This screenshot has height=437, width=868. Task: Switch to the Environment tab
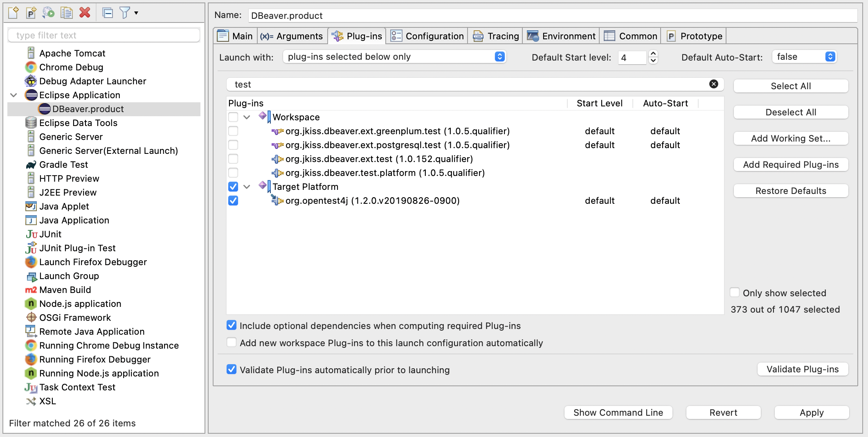[561, 36]
